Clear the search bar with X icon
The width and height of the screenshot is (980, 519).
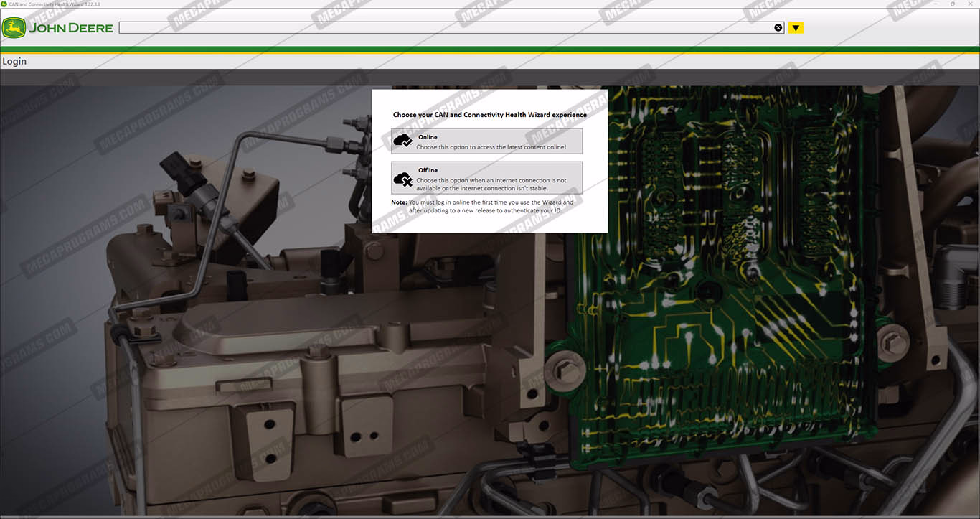pos(778,28)
